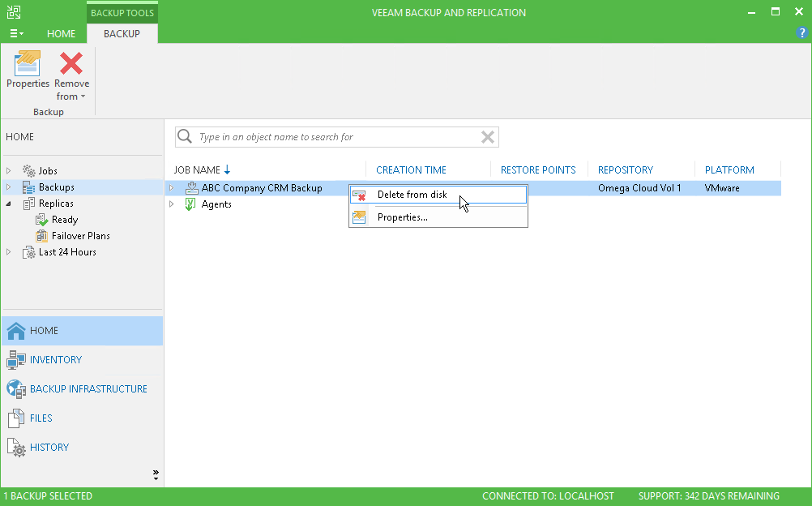Viewport: 812px width, 506px height.
Task: Open the HISTORY navigation view
Action: [83, 447]
